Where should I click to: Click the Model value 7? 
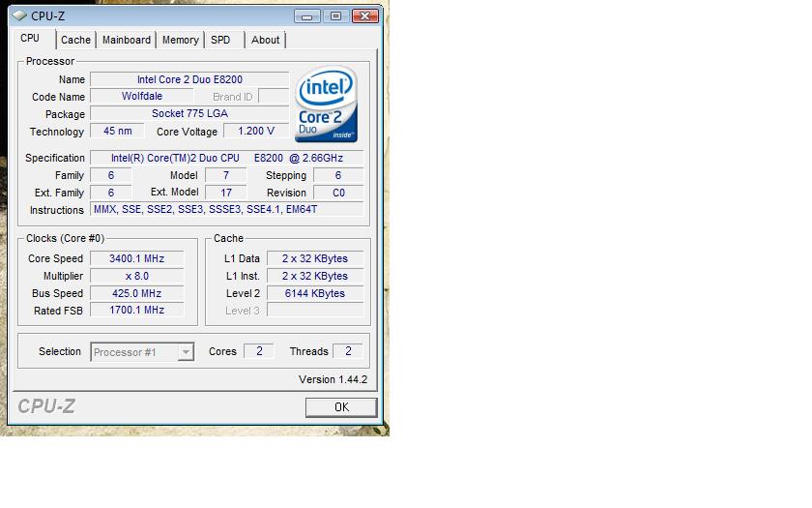(226, 175)
